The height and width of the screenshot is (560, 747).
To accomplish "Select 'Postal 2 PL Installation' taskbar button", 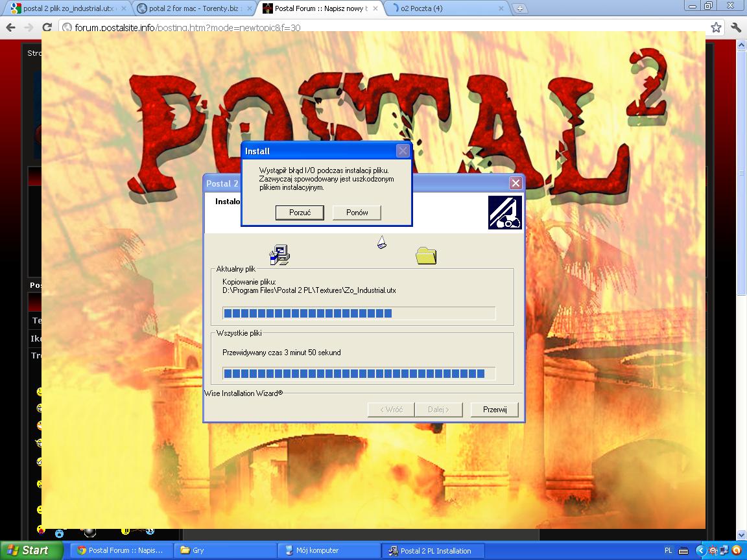I will [433, 550].
